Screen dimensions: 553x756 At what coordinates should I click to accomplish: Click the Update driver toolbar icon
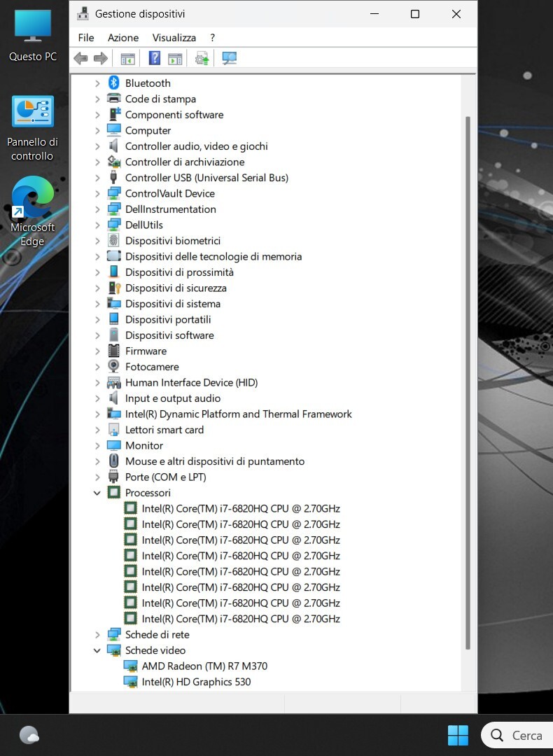click(202, 59)
